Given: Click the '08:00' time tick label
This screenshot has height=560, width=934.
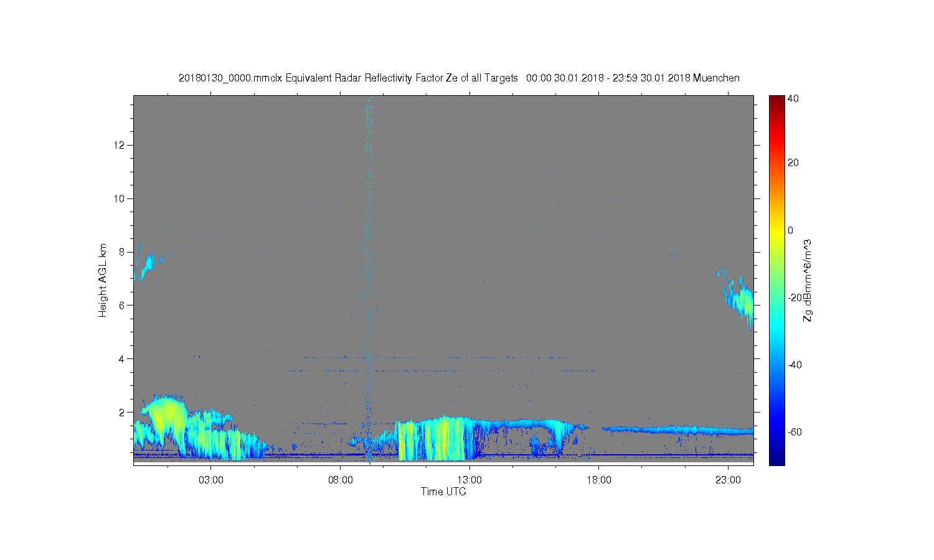Looking at the screenshot, I should (341, 480).
